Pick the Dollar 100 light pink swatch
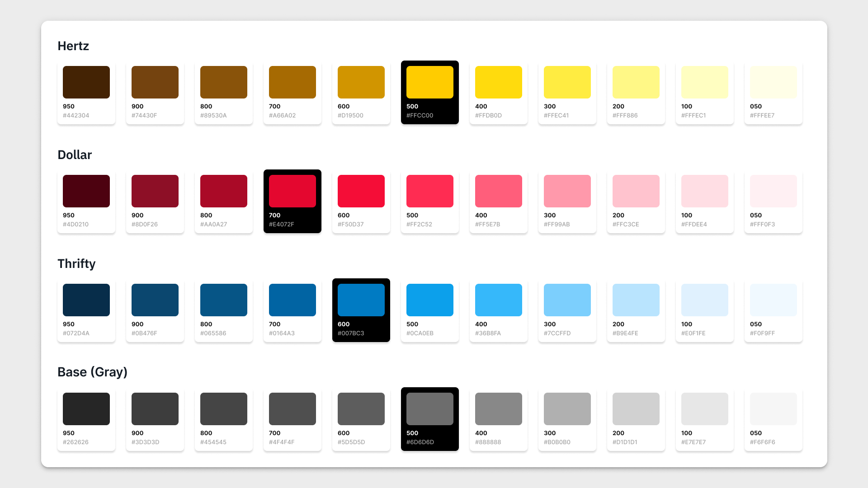 (704, 191)
